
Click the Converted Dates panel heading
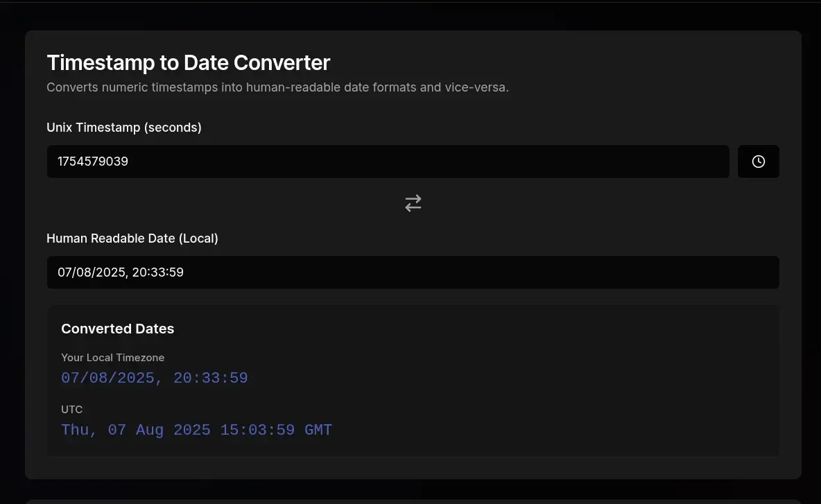click(x=117, y=329)
